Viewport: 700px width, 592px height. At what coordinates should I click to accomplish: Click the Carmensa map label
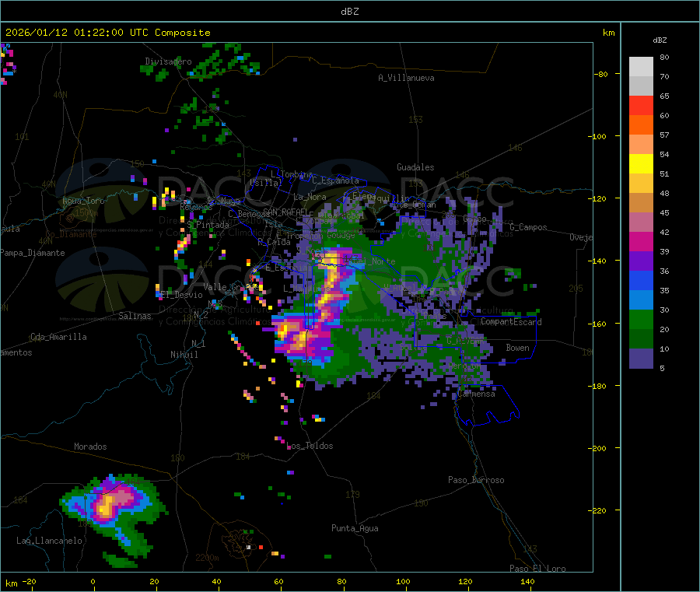coord(476,394)
